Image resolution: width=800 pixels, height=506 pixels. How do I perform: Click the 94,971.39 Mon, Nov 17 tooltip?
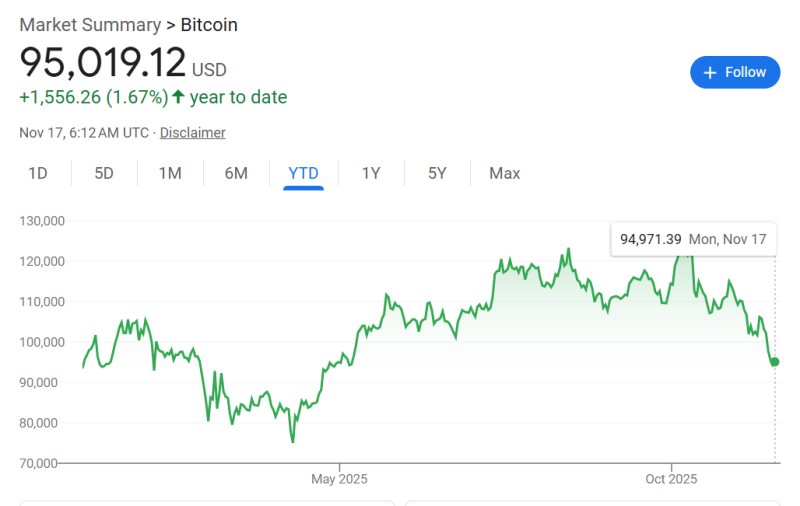(x=692, y=240)
